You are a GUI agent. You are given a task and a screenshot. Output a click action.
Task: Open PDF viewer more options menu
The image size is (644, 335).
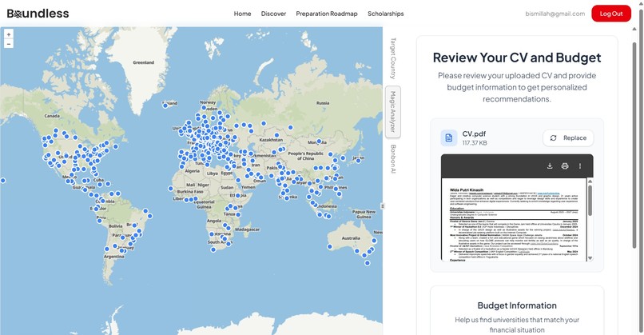[x=580, y=166]
